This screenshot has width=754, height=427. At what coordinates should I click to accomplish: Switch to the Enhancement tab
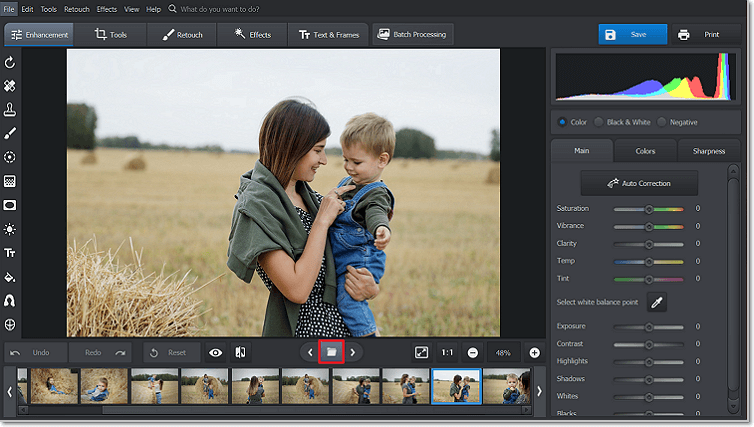[x=39, y=35]
